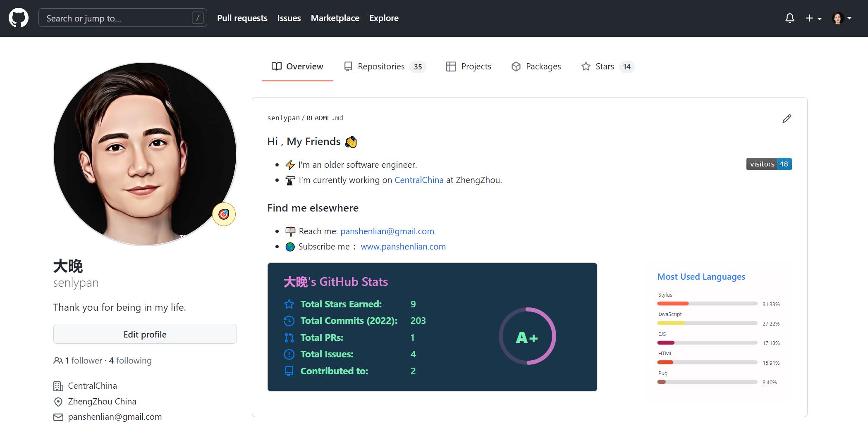Click the Repositories count badge 35

pyautogui.click(x=418, y=67)
